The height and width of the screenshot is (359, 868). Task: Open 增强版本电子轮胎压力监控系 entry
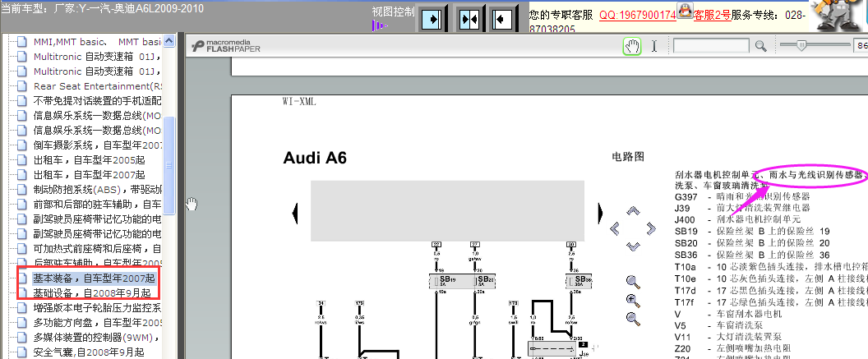coord(98,307)
